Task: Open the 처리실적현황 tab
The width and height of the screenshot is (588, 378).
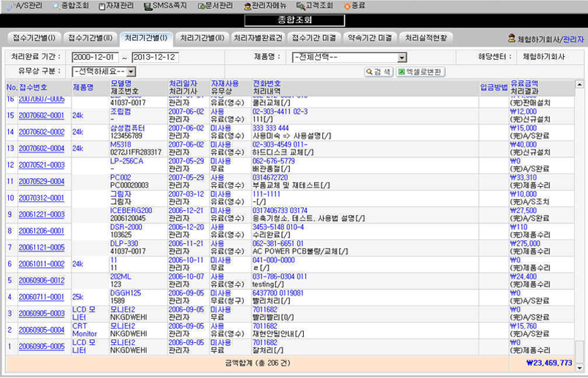Action: point(426,38)
